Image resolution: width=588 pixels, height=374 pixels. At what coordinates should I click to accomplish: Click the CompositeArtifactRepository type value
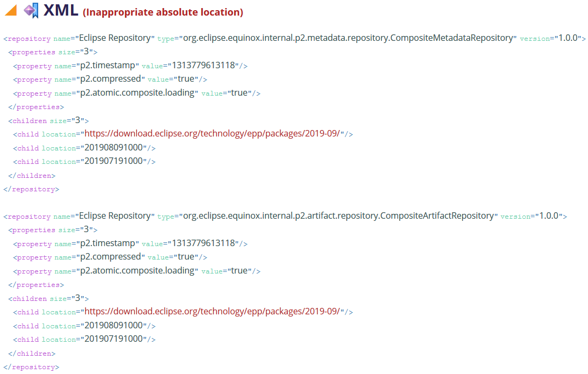click(338, 216)
